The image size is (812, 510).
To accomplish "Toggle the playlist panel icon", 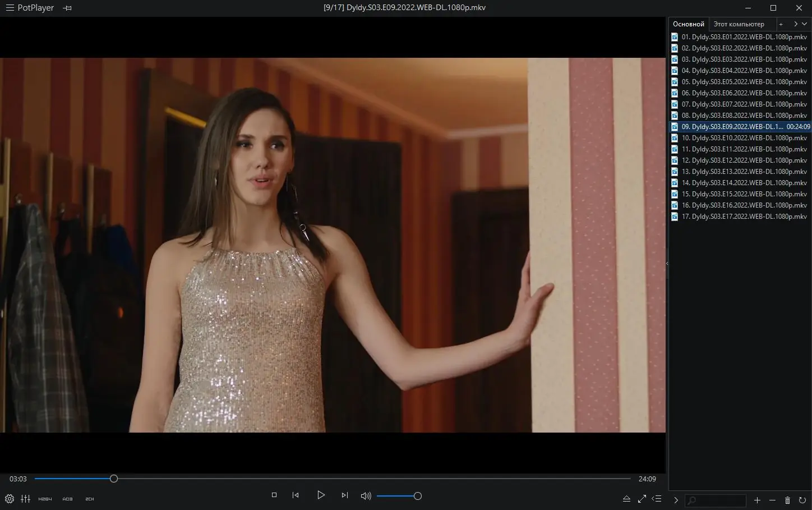I will coord(657,499).
